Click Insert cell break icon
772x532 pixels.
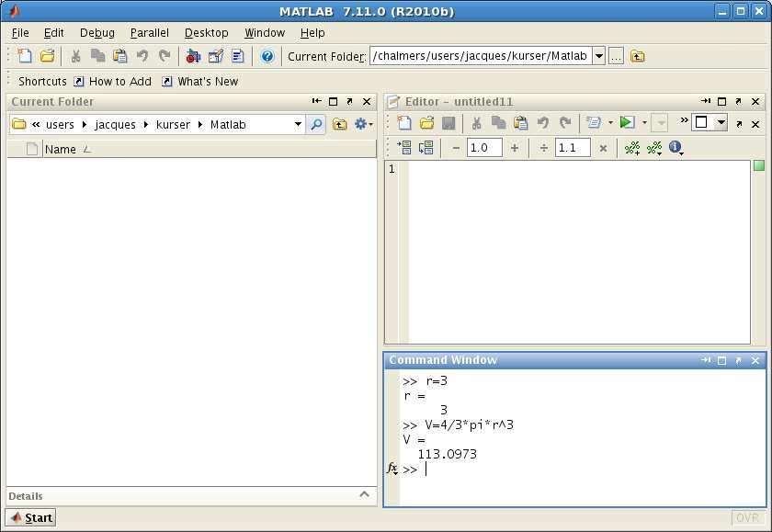click(632, 148)
